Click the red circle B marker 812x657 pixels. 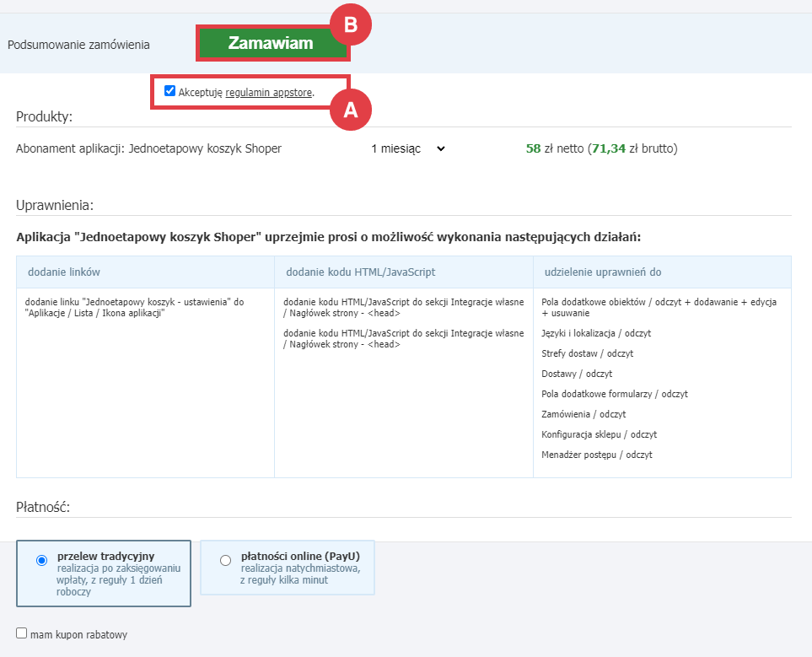pyautogui.click(x=351, y=25)
